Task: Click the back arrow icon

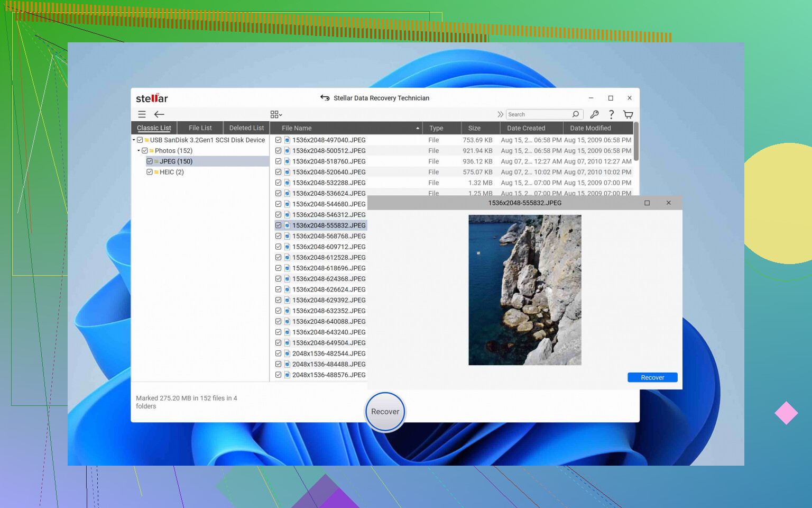Action: tap(159, 114)
